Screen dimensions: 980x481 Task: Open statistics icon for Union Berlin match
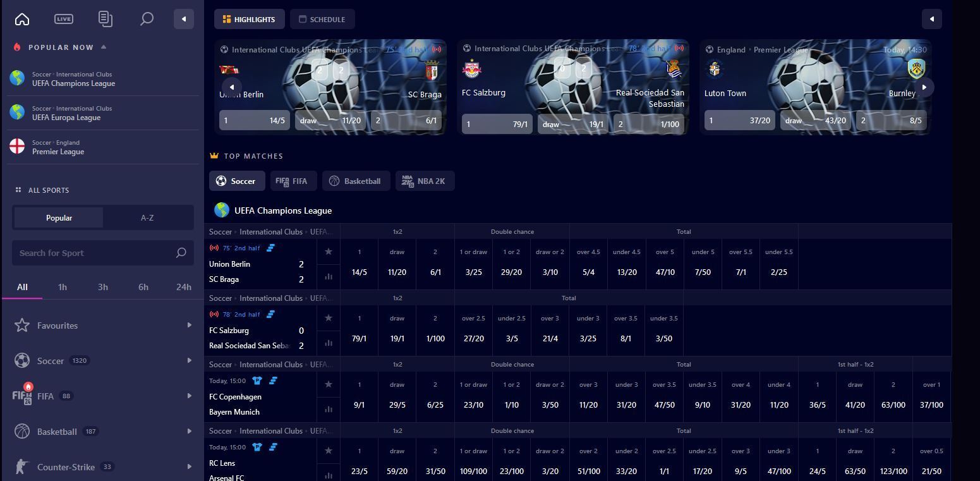329,276
